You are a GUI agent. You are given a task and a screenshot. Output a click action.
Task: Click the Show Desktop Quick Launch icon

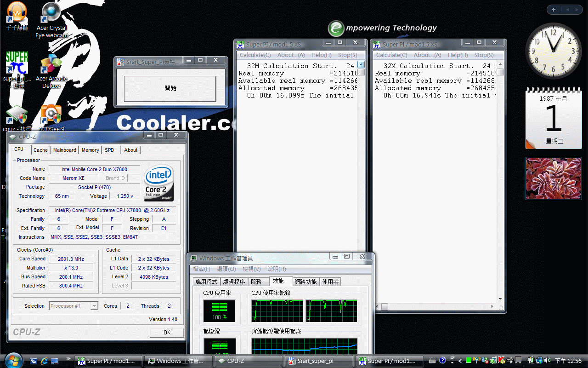pos(55,361)
